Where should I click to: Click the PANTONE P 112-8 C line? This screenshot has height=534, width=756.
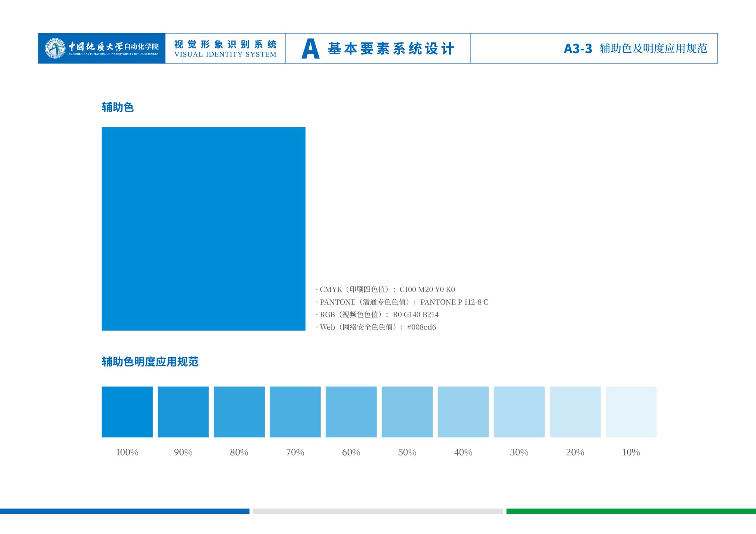coord(402,302)
